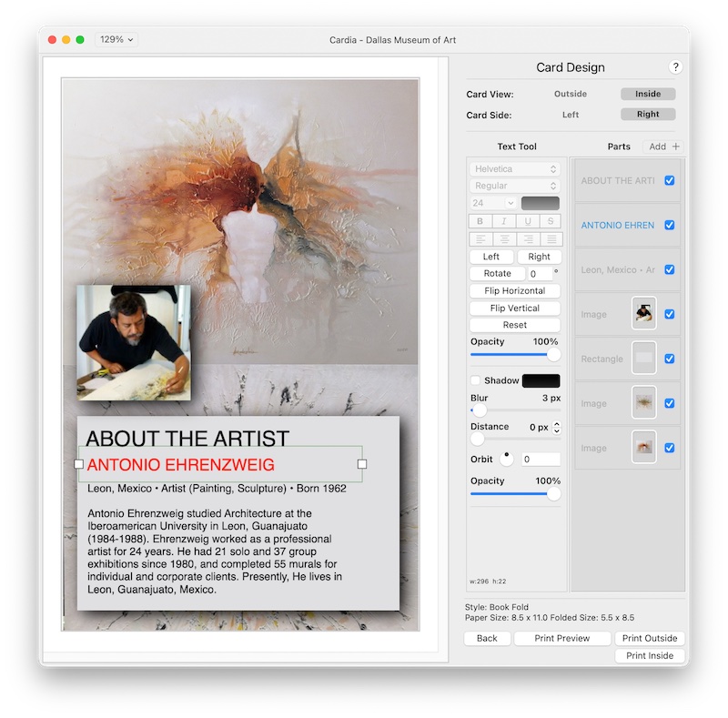This screenshot has width=728, height=718.
Task: Open the text color swatch
Action: [x=540, y=203]
